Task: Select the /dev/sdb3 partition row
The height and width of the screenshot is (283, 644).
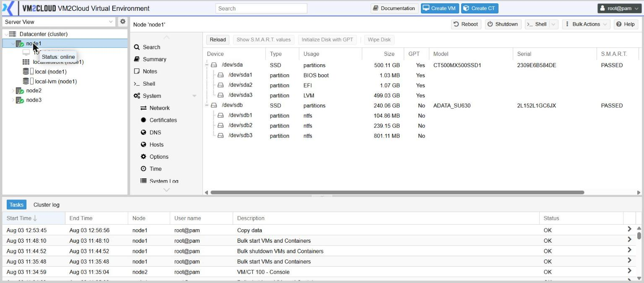Action: point(421,136)
